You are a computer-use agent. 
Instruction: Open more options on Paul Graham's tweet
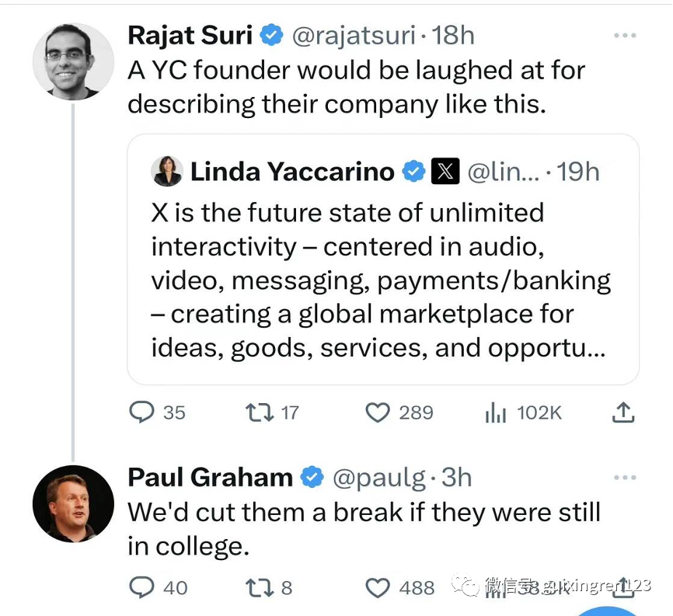click(625, 477)
